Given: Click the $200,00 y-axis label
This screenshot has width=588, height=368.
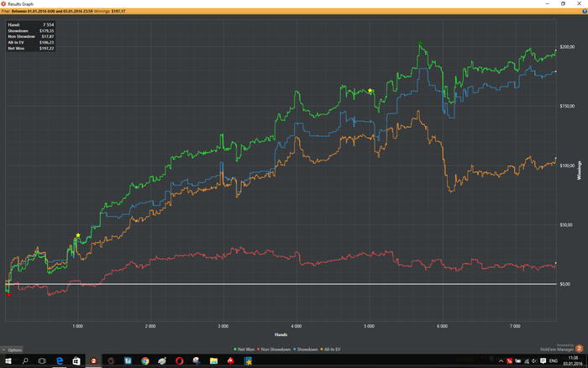Looking at the screenshot, I should point(567,47).
